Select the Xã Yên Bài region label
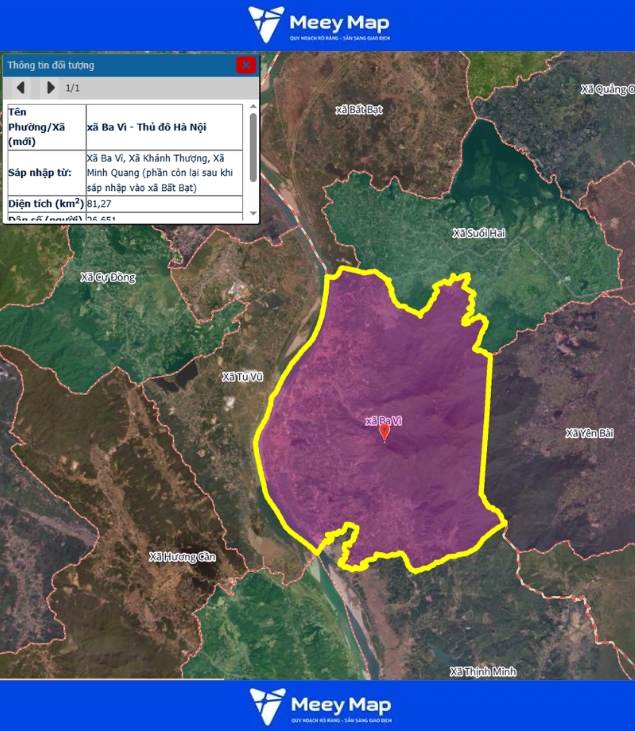The image size is (635, 731). tap(587, 433)
